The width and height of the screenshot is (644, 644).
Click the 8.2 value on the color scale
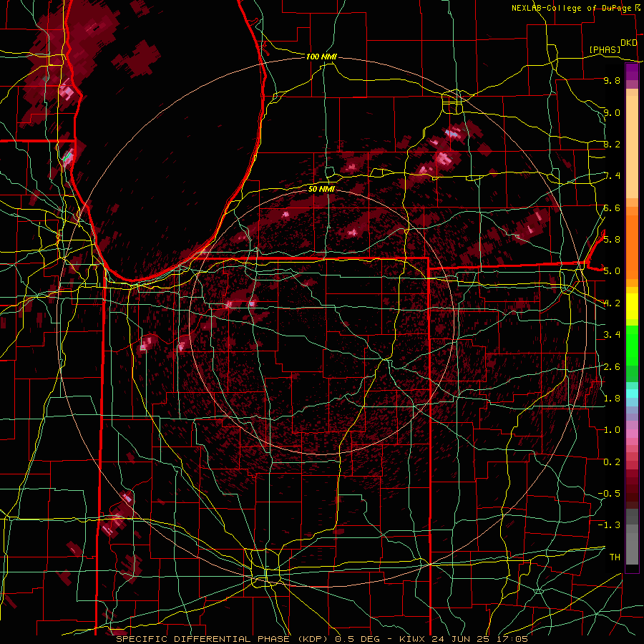point(612,144)
